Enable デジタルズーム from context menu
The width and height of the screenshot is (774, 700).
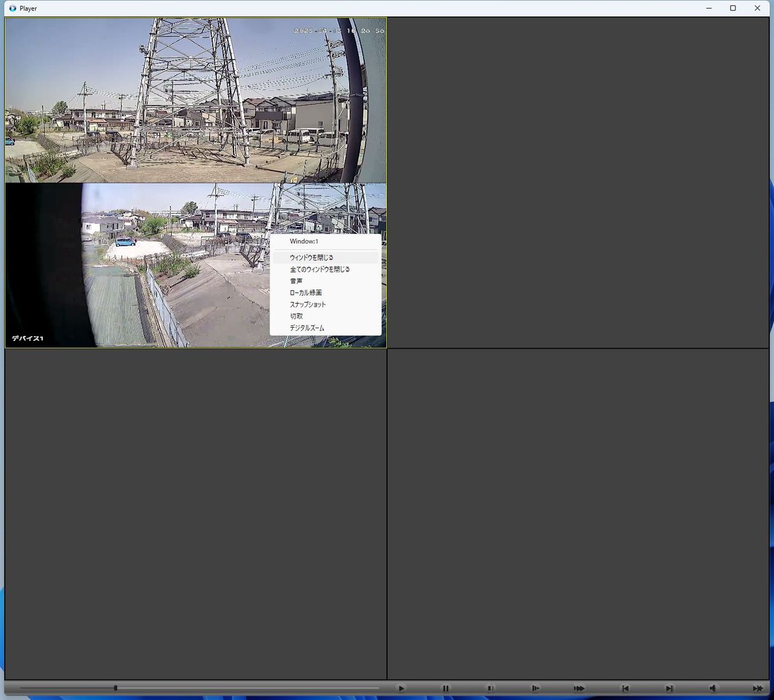tap(307, 328)
